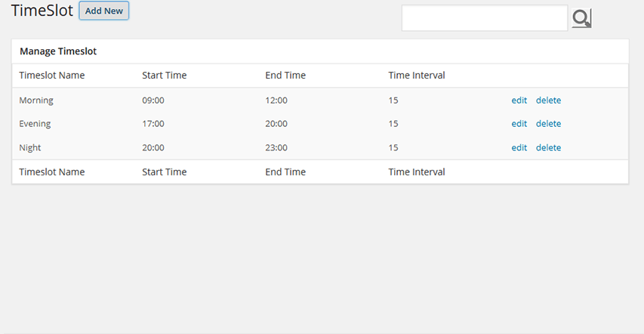
Task: Select the Start Time header column
Action: [x=165, y=76]
